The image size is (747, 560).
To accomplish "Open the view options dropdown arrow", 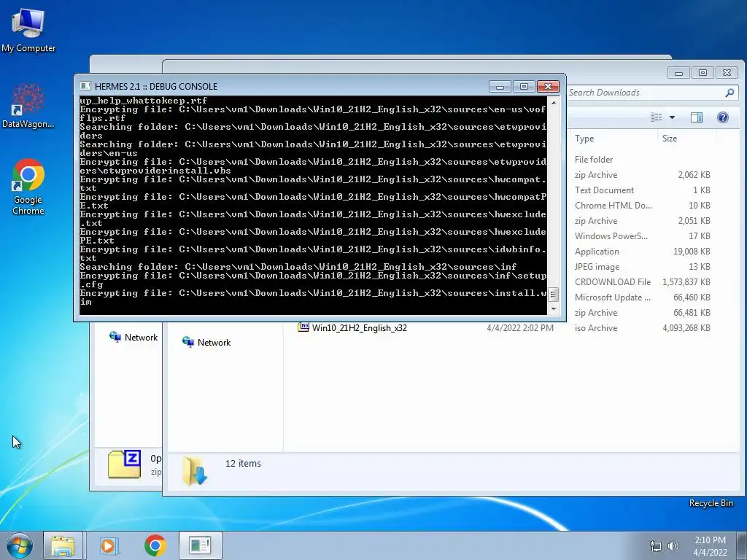I will click(x=672, y=117).
